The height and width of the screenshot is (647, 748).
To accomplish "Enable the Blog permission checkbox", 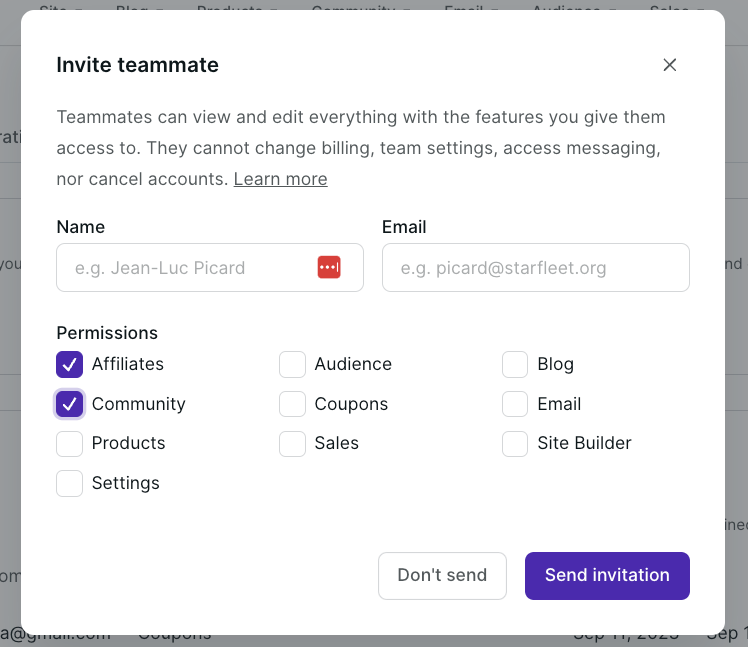I will pos(515,364).
